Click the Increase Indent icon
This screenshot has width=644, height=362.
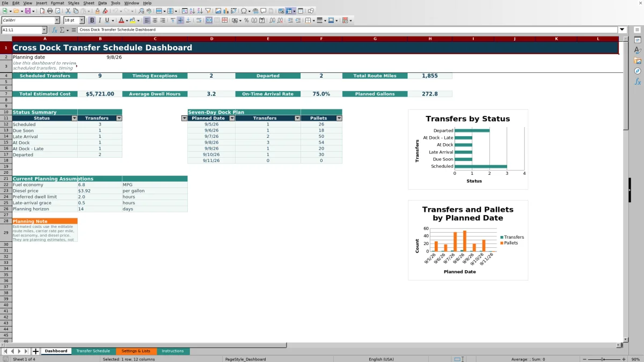click(290, 20)
